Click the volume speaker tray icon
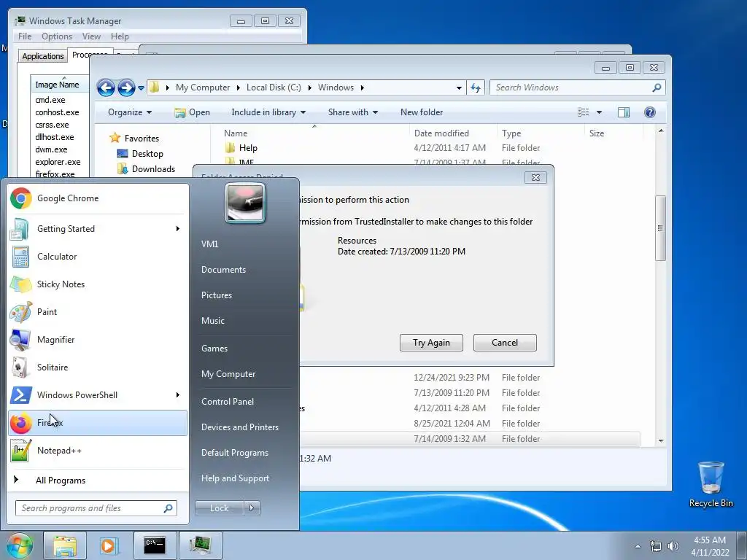 click(x=673, y=546)
